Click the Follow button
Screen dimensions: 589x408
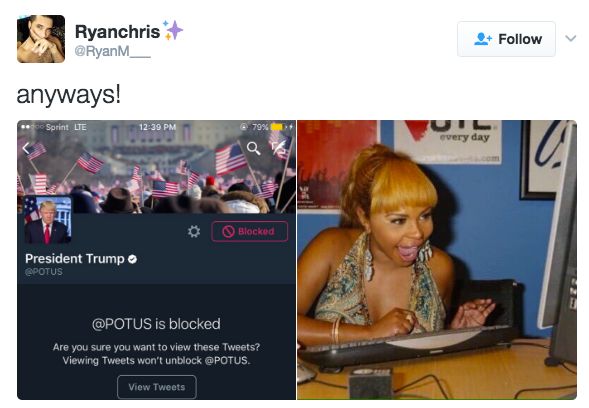[x=506, y=39]
